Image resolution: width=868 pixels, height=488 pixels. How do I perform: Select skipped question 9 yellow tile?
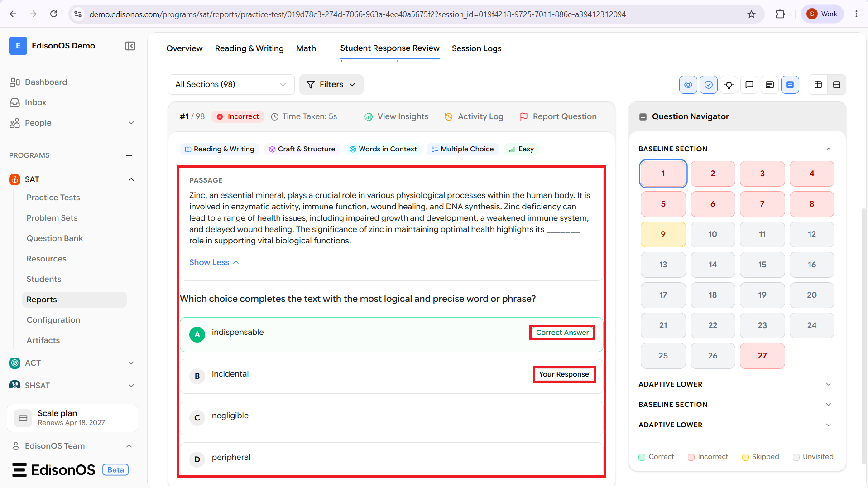[x=663, y=234]
